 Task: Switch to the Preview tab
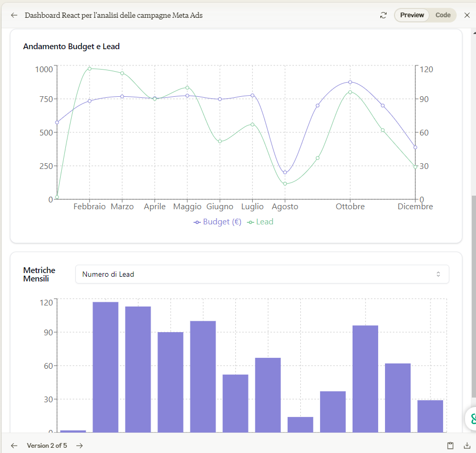[412, 15]
